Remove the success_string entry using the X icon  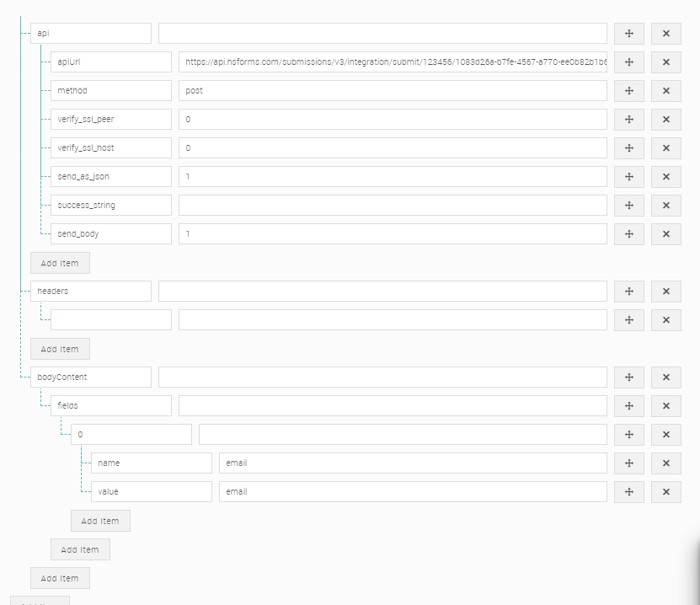coord(665,205)
